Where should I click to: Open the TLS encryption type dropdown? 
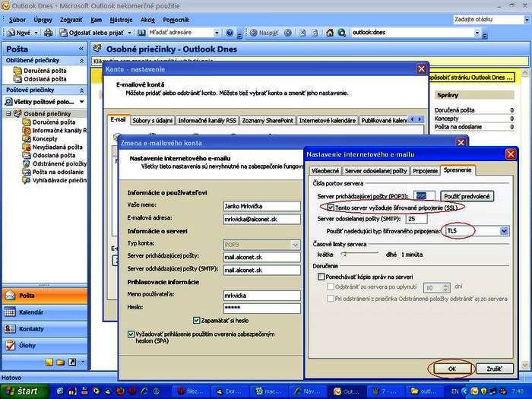tap(504, 231)
